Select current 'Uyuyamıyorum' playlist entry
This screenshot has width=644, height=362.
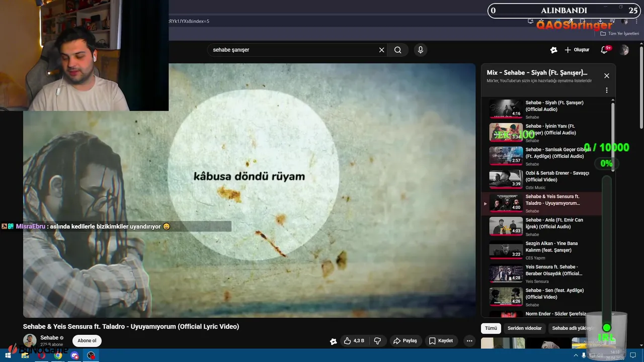(x=541, y=204)
